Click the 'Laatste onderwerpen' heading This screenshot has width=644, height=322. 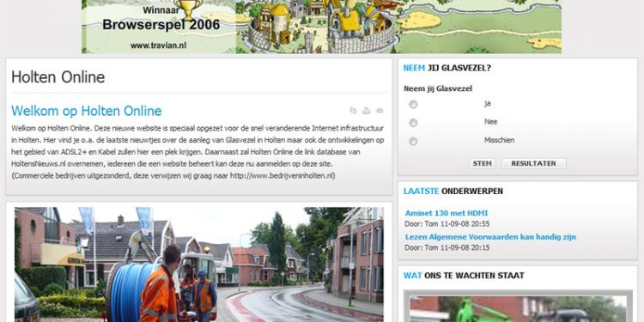[453, 191]
